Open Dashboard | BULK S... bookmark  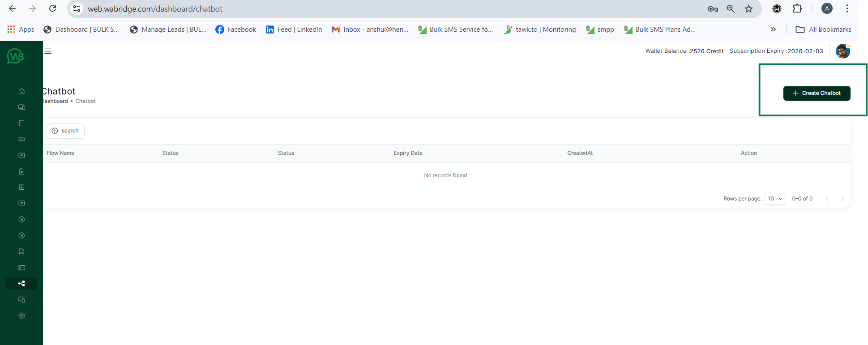point(81,30)
